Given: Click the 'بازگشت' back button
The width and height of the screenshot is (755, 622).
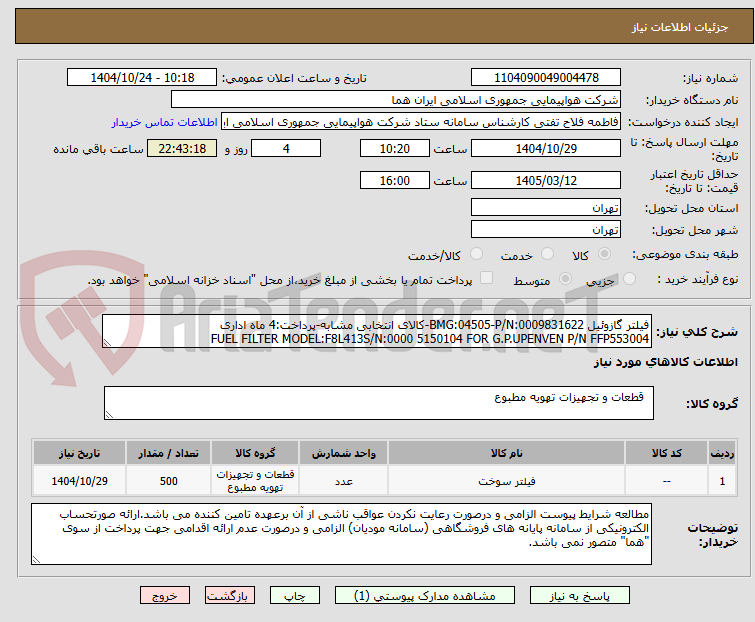Looking at the screenshot, I should [x=230, y=596].
